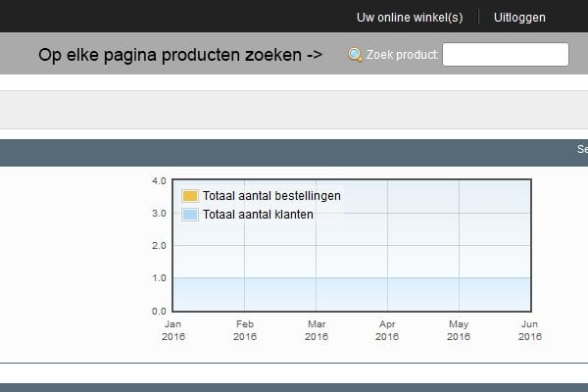This screenshot has width=588, height=392.
Task: Click the yellow 'Totaal aantal bestellingen' swatch
Action: coord(190,196)
